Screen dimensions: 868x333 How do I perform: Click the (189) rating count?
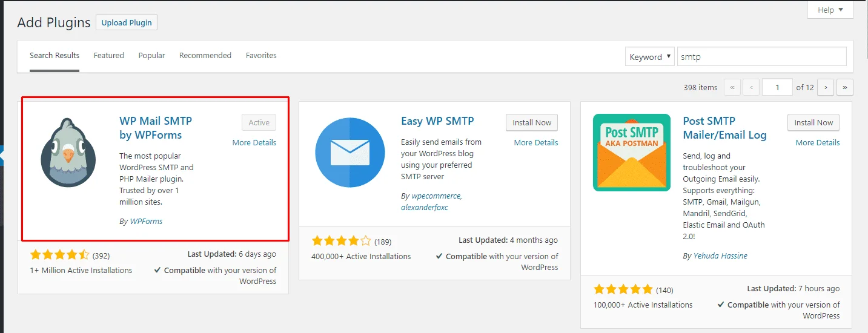click(x=383, y=242)
